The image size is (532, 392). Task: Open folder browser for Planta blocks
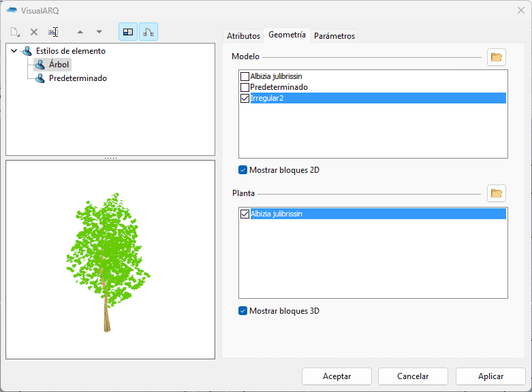[x=497, y=194]
